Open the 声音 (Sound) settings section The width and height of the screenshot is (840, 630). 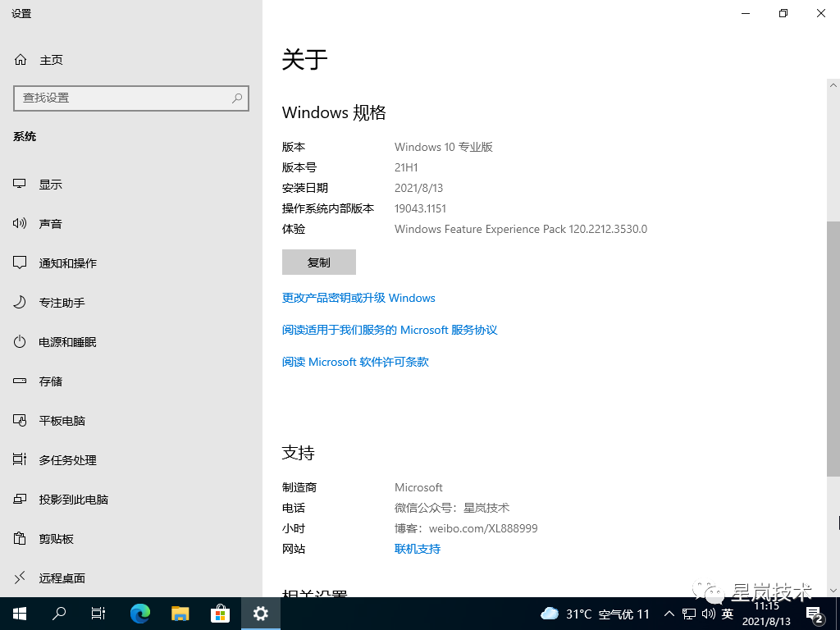click(52, 223)
